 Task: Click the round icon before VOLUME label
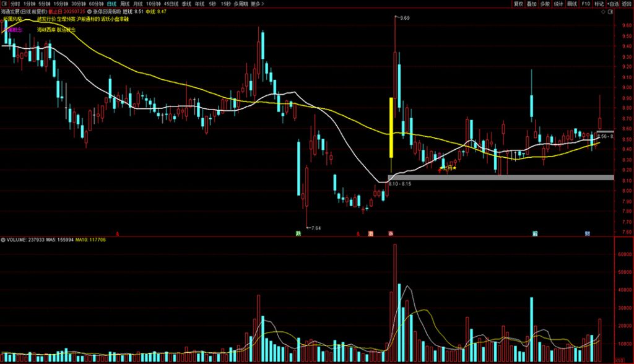(x=2, y=239)
